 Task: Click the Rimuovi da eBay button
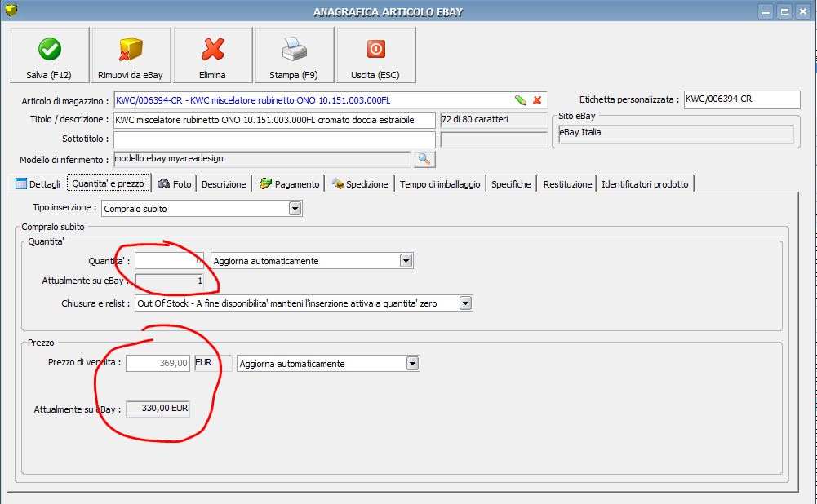[x=131, y=55]
